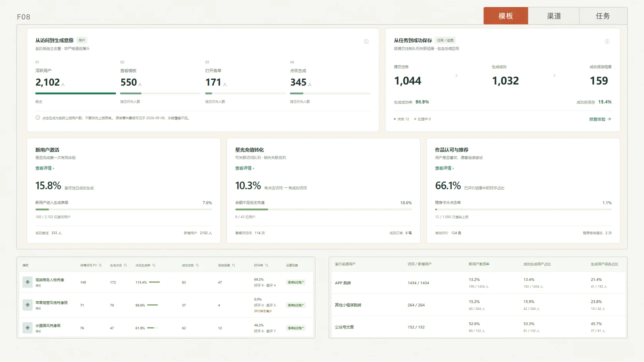Click the 评价样本偏少 warning text
Screen dimensions: 644x362
click(263, 311)
